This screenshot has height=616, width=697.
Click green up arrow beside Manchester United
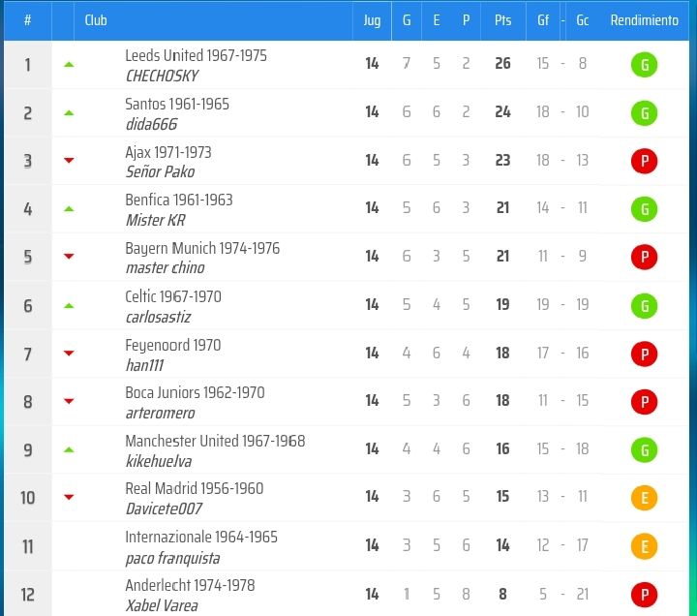69,449
